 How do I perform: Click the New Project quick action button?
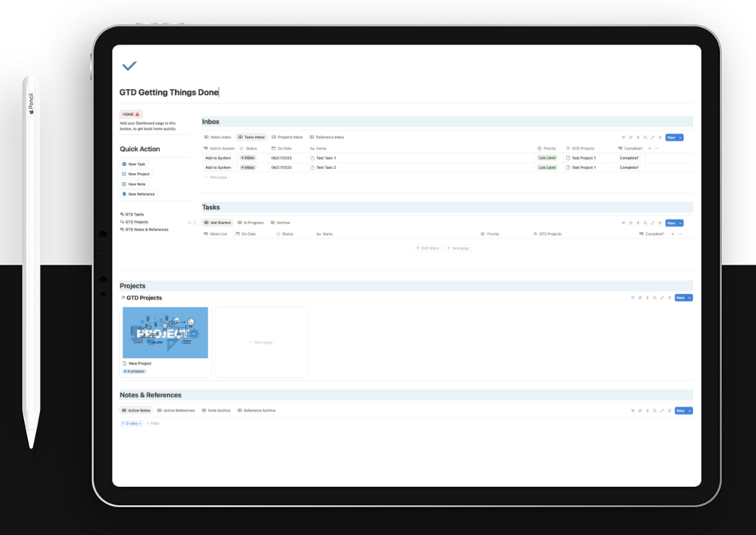[135, 174]
